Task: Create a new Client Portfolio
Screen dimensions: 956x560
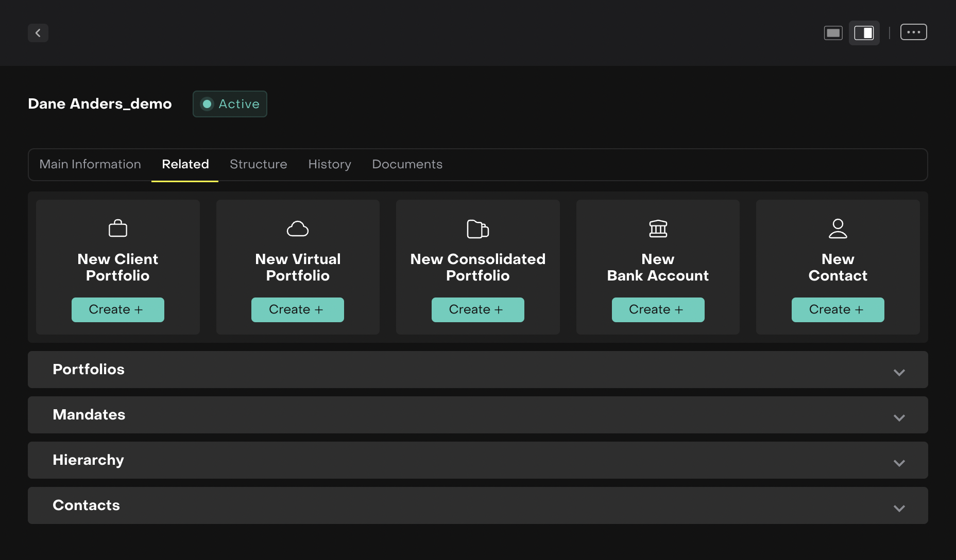Action: coord(117,310)
